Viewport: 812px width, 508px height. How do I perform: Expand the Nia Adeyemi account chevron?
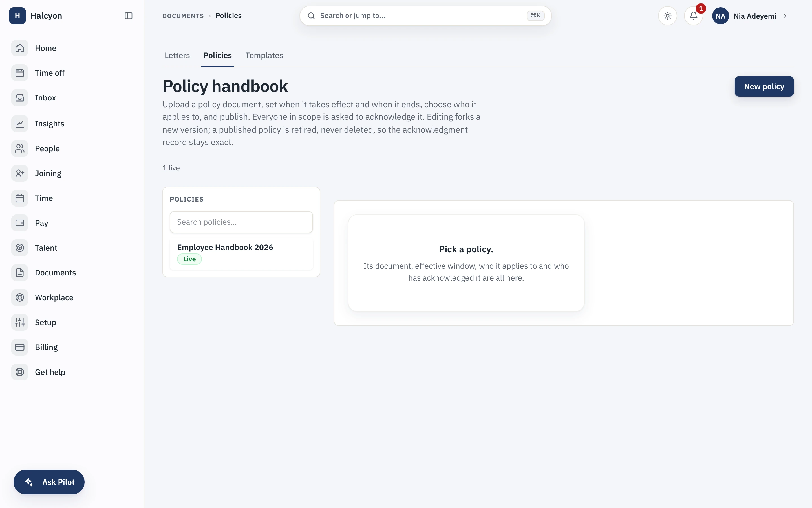tap(785, 16)
